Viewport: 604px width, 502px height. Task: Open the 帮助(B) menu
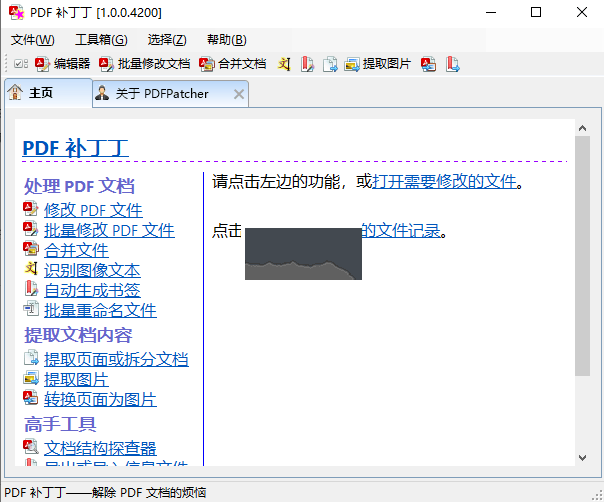[227, 40]
